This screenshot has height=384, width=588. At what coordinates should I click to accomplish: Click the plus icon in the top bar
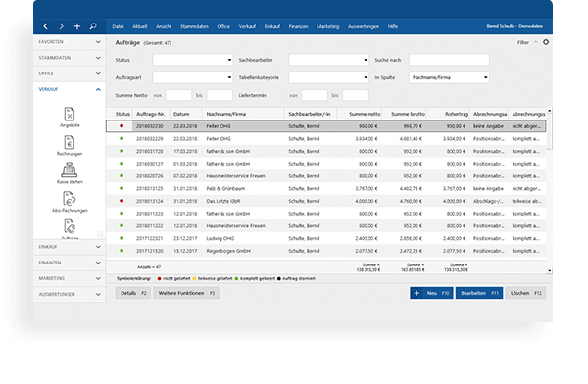pyautogui.click(x=77, y=26)
